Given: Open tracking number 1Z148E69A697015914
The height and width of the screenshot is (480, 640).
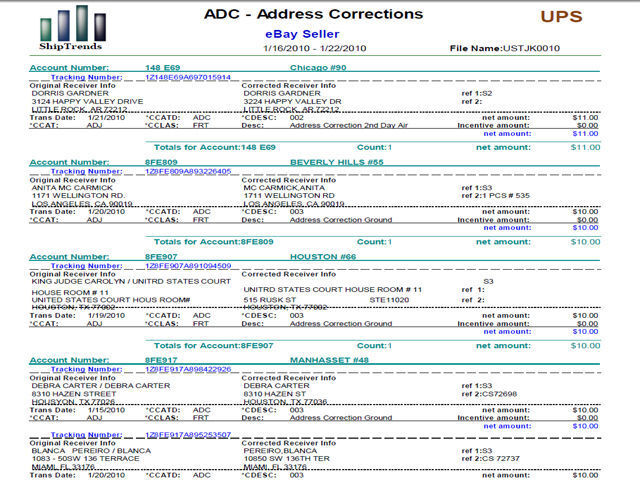Looking at the screenshot, I should tap(188, 77).
